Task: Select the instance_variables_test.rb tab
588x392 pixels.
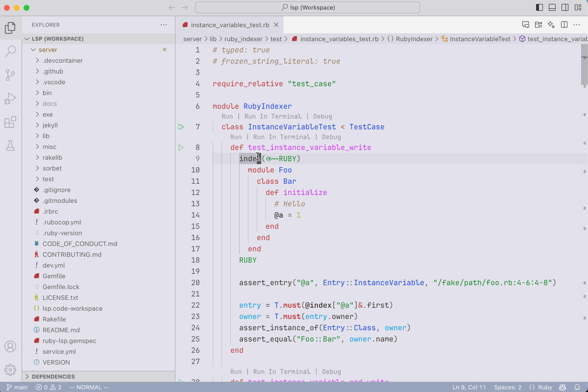Action: coord(229,25)
